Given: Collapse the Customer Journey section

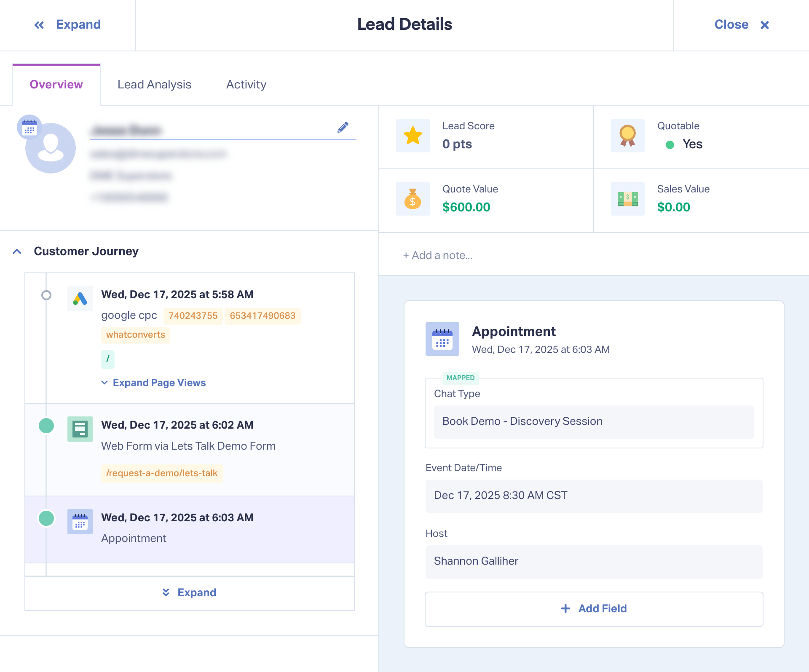Looking at the screenshot, I should pyautogui.click(x=17, y=251).
